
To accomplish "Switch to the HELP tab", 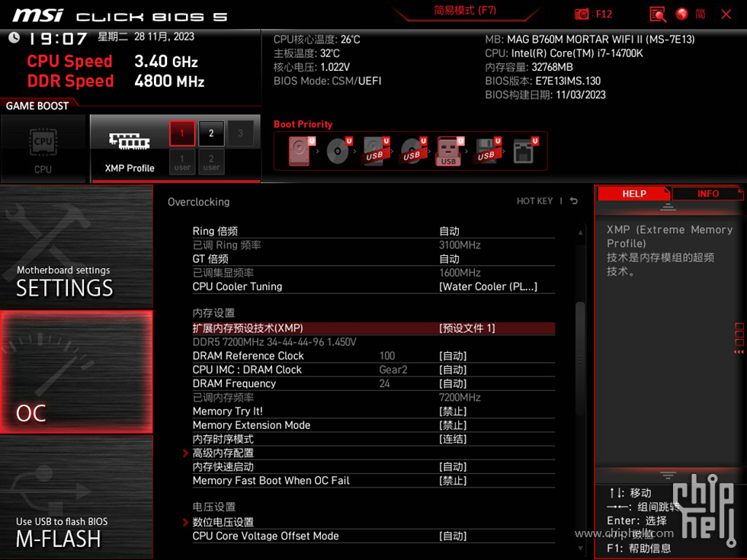I will [633, 194].
